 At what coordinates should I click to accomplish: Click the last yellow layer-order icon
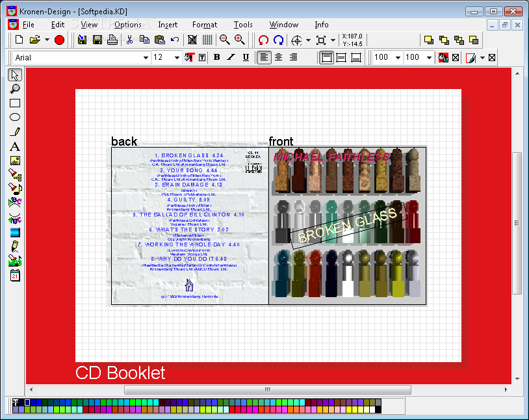[x=474, y=40]
